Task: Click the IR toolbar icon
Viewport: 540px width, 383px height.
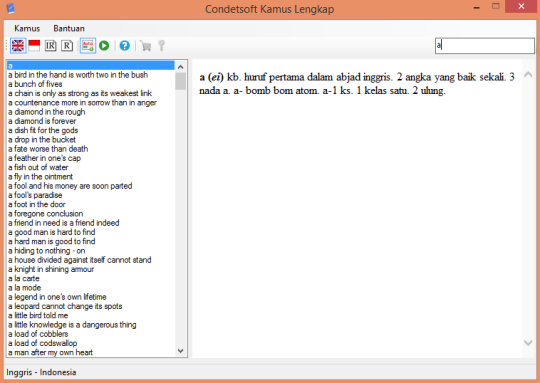Action: 51,46
